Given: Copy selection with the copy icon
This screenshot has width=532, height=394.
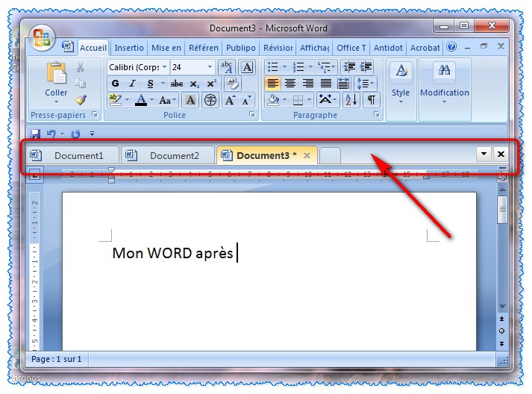Looking at the screenshot, I should (x=80, y=83).
